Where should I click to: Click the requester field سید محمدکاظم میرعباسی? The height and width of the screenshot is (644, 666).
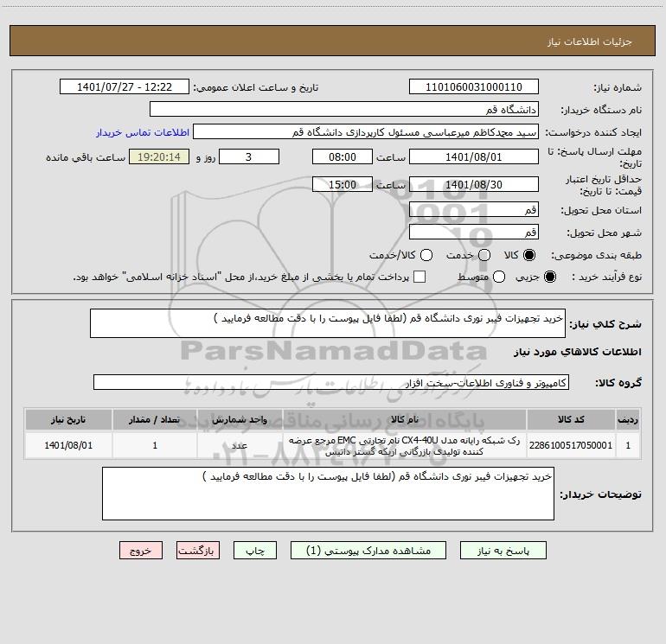(366, 132)
